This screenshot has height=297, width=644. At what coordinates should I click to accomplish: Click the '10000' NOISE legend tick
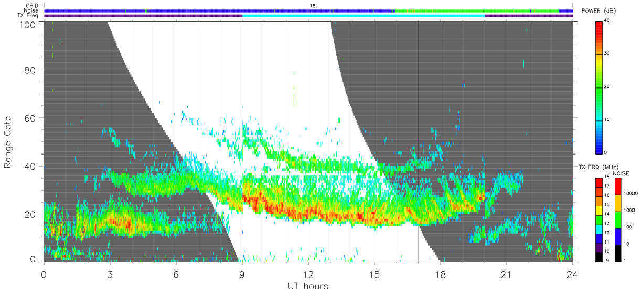631,193
